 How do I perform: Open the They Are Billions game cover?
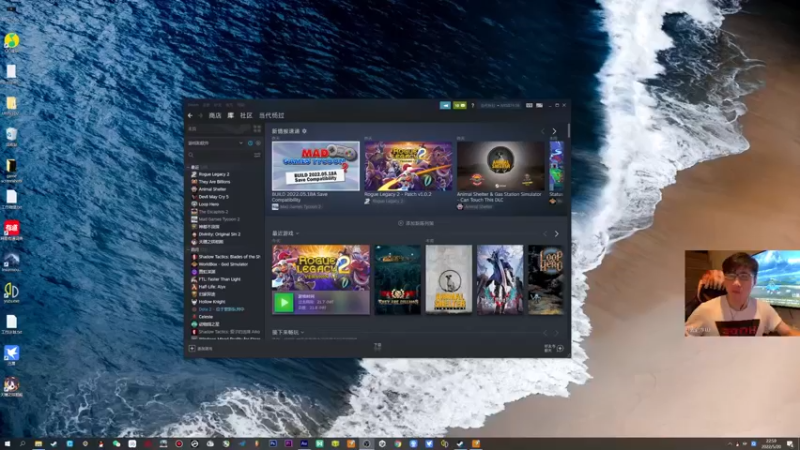tap(397, 280)
